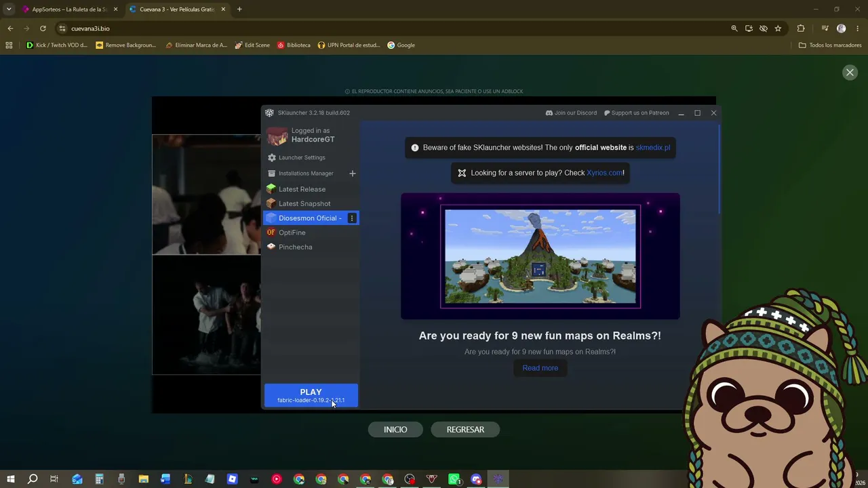Open Installations Manager
The height and width of the screenshot is (488, 868).
click(306, 174)
